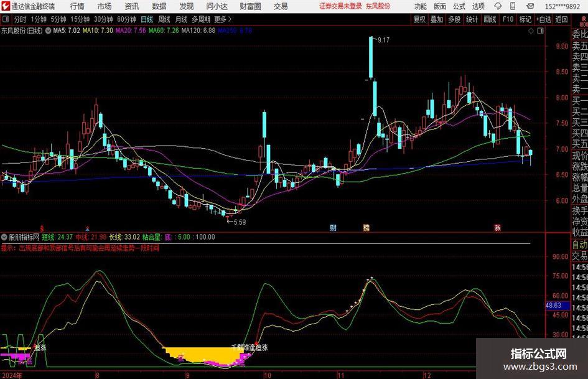588x379 pixels.
Task: Switch to 60分钟 period
Action: point(127,19)
